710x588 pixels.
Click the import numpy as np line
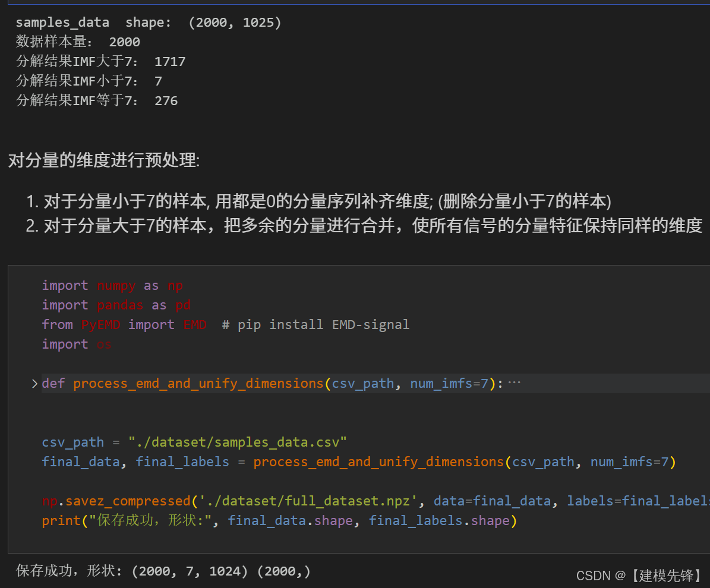click(x=112, y=286)
